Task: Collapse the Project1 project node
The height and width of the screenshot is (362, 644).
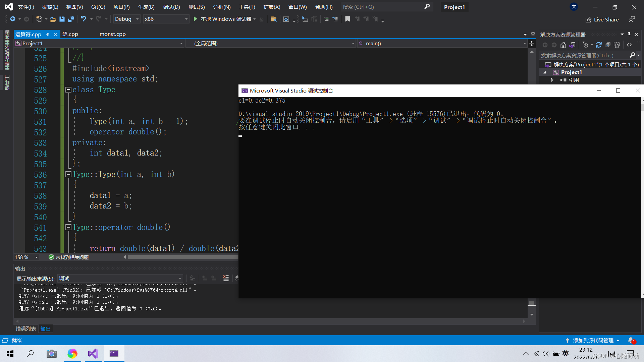Action: click(545, 72)
